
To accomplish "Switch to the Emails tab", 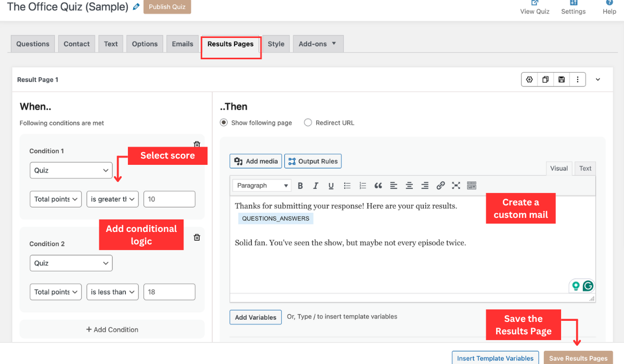I will tap(183, 44).
